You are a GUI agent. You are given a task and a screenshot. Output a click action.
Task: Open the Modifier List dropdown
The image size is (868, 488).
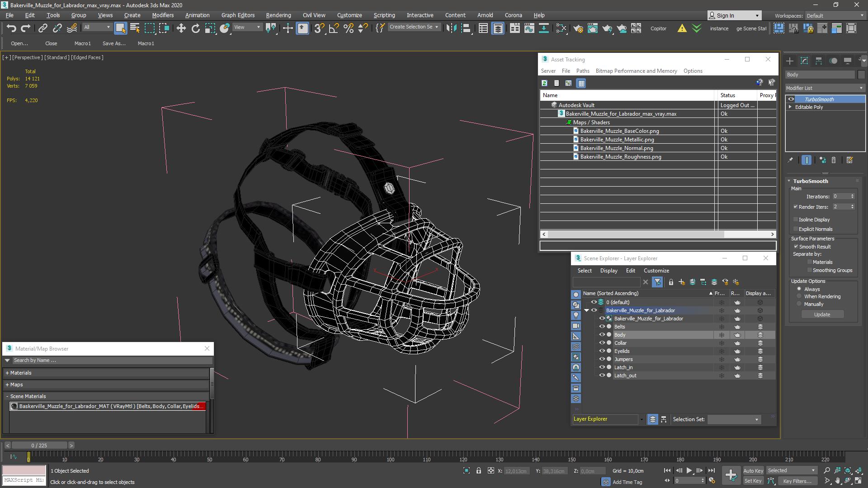tap(825, 88)
